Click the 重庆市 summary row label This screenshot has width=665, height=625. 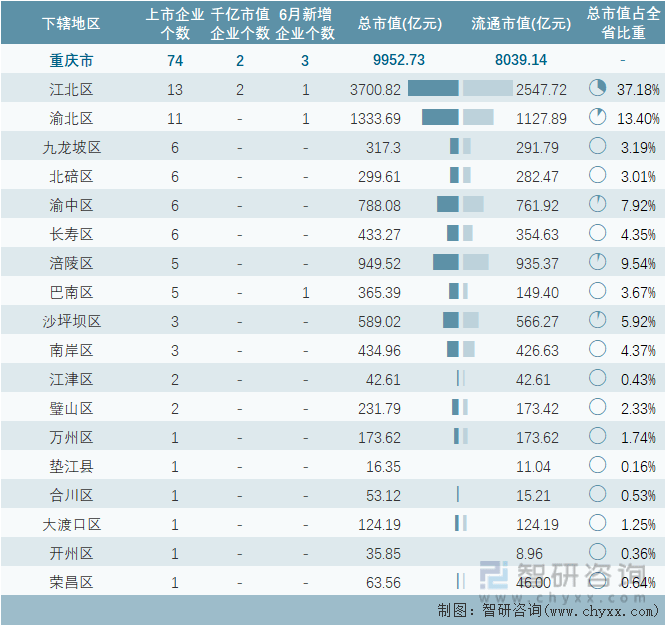[71, 60]
